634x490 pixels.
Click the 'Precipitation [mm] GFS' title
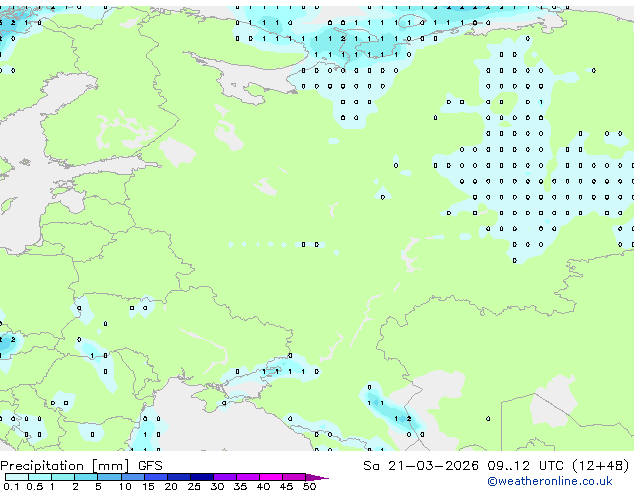81,466
